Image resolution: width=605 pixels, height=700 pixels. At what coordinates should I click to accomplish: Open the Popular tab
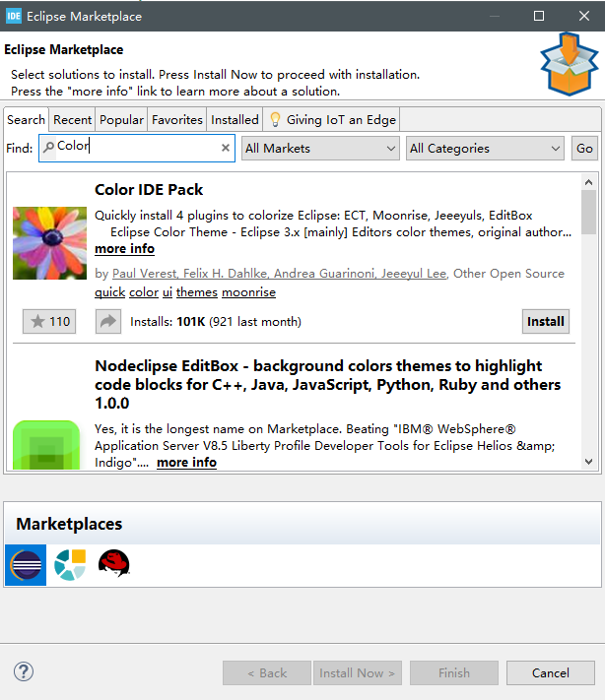click(x=121, y=120)
